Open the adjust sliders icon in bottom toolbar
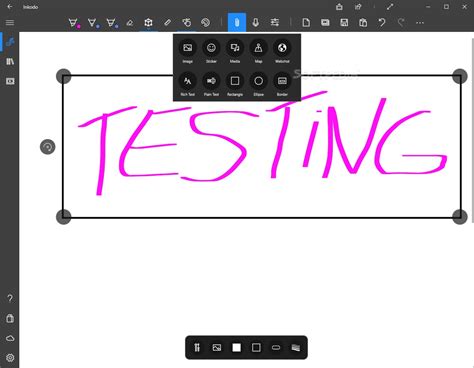 tap(197, 348)
